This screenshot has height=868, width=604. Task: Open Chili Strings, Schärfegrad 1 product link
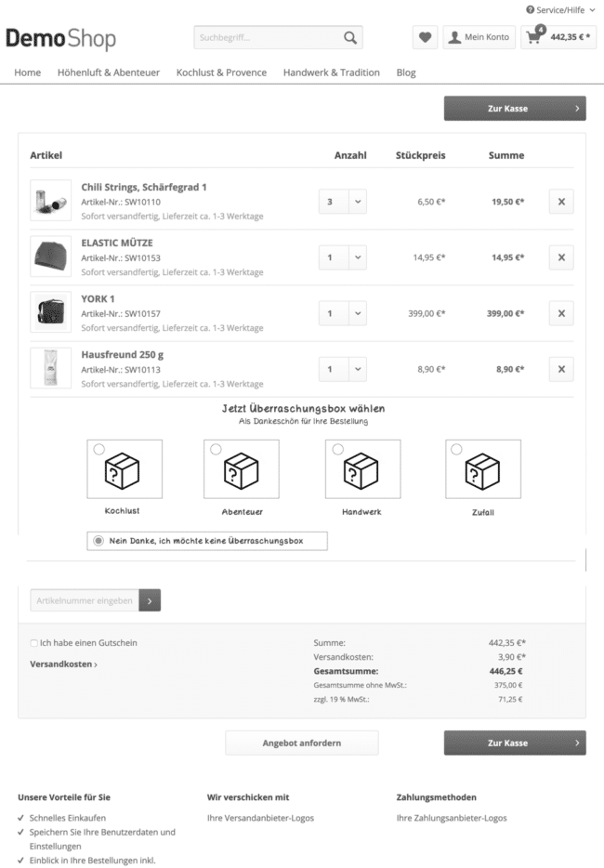(144, 187)
